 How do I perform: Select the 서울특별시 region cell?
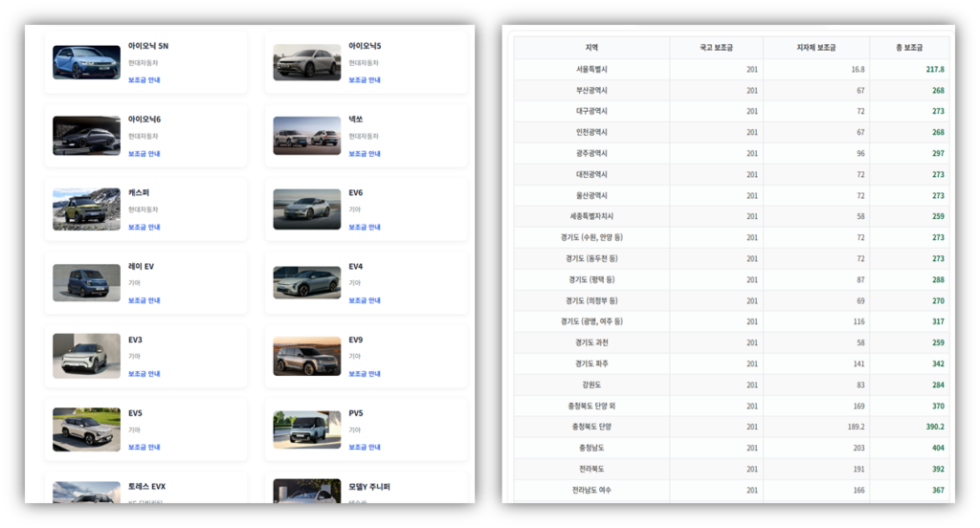(591, 70)
